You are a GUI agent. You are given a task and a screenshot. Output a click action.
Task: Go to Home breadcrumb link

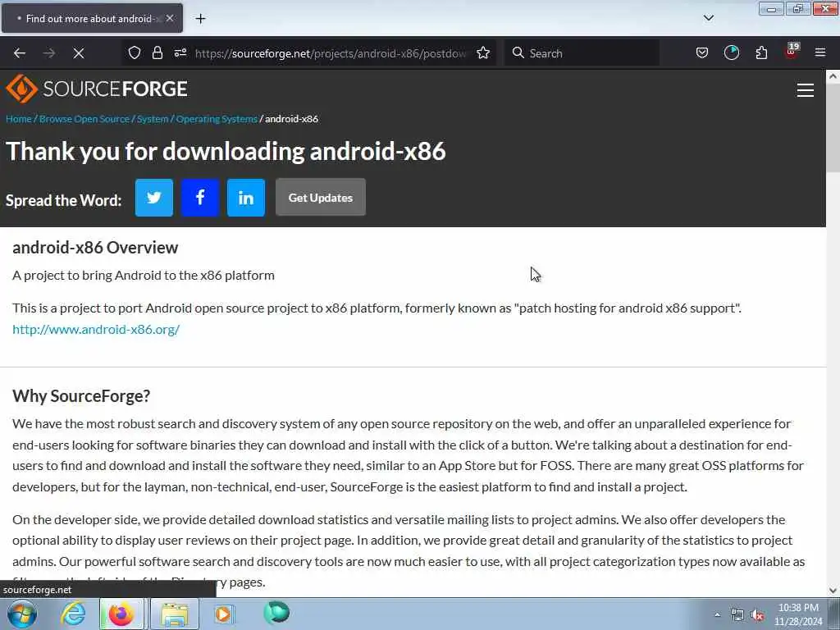point(19,119)
